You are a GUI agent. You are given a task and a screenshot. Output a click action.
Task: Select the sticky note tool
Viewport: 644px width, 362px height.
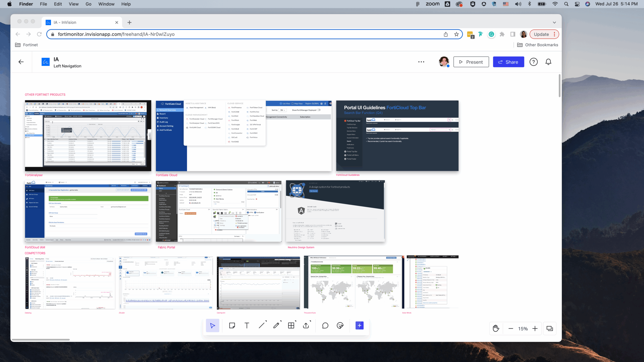tap(232, 326)
